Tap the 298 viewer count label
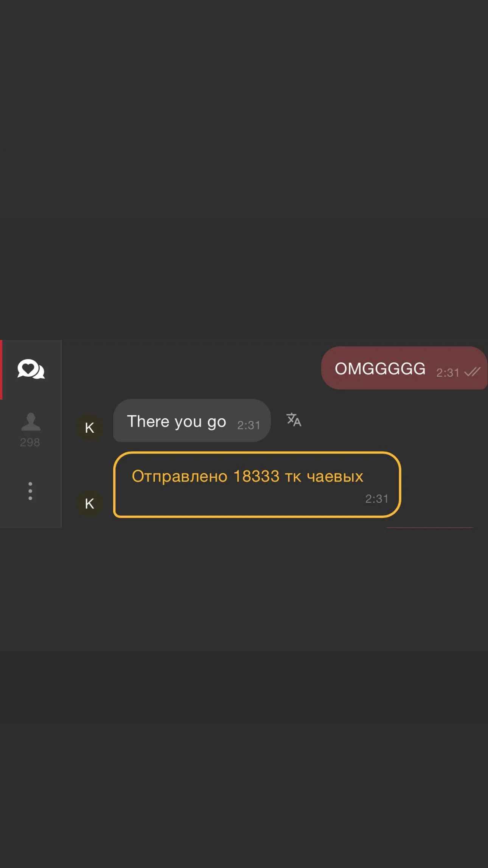This screenshot has width=488, height=868. tap(30, 442)
